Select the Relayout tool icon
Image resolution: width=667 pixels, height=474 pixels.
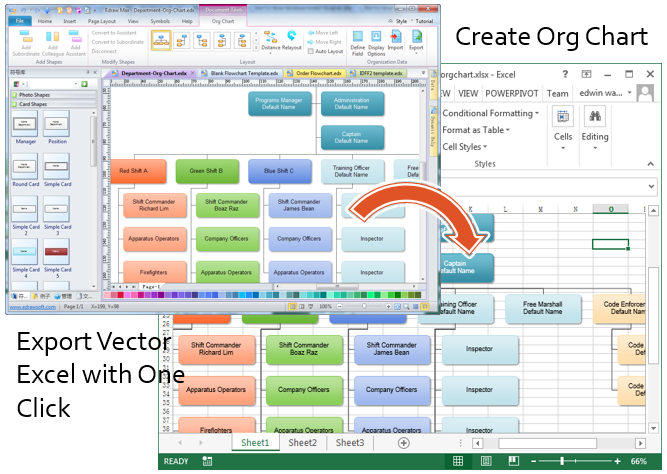[x=292, y=36]
